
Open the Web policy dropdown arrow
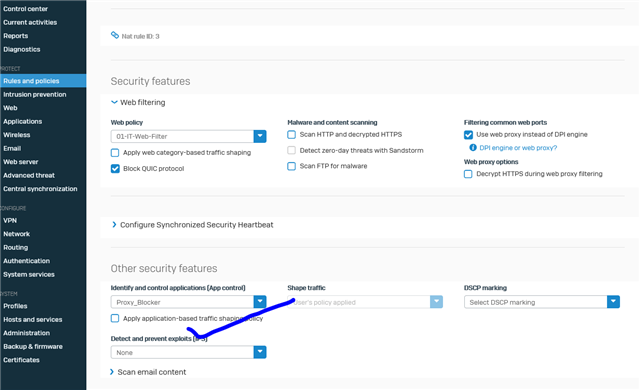coord(260,136)
